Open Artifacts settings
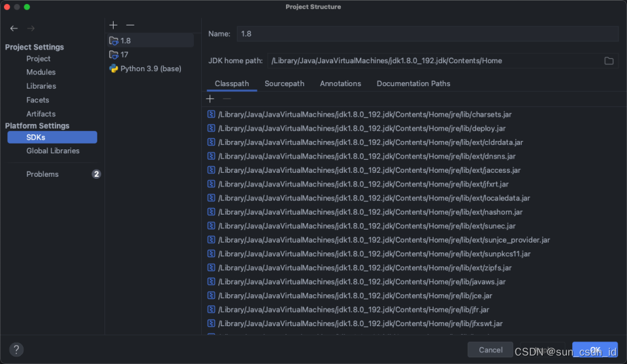The image size is (627, 364). (x=40, y=114)
